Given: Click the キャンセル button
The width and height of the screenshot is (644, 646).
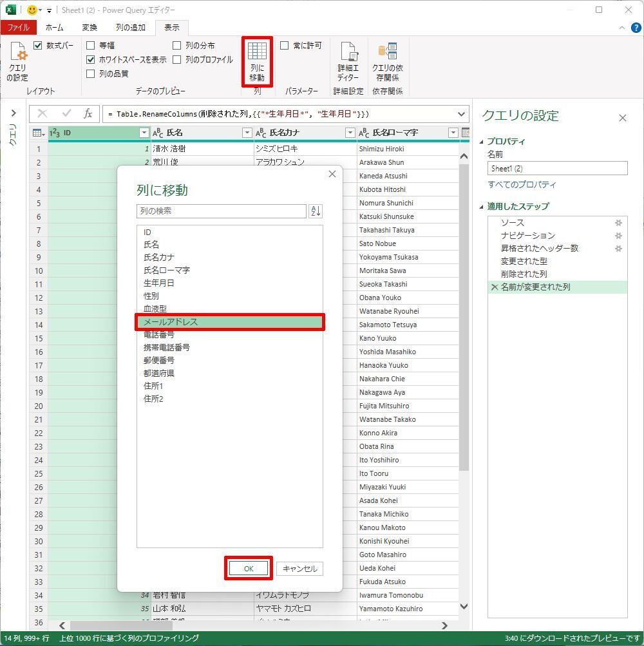Looking at the screenshot, I should point(299,569).
